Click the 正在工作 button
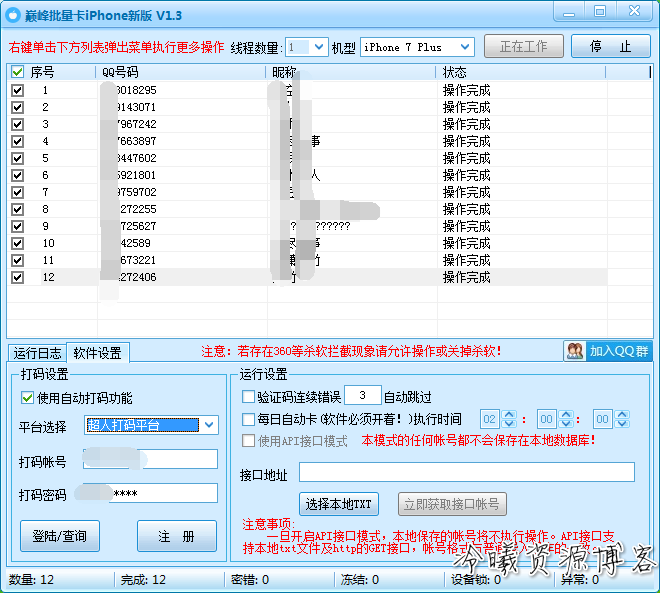660x593 pixels. click(524, 46)
